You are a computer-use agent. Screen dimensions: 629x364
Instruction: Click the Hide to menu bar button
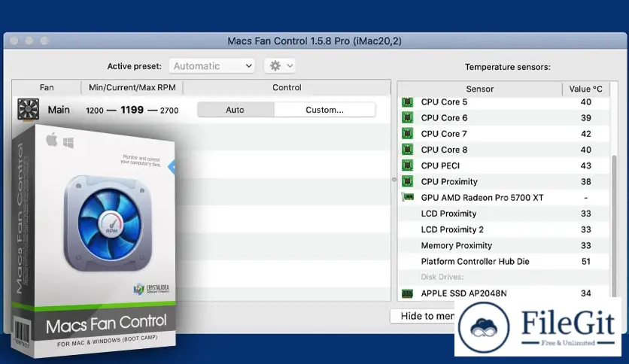click(423, 316)
